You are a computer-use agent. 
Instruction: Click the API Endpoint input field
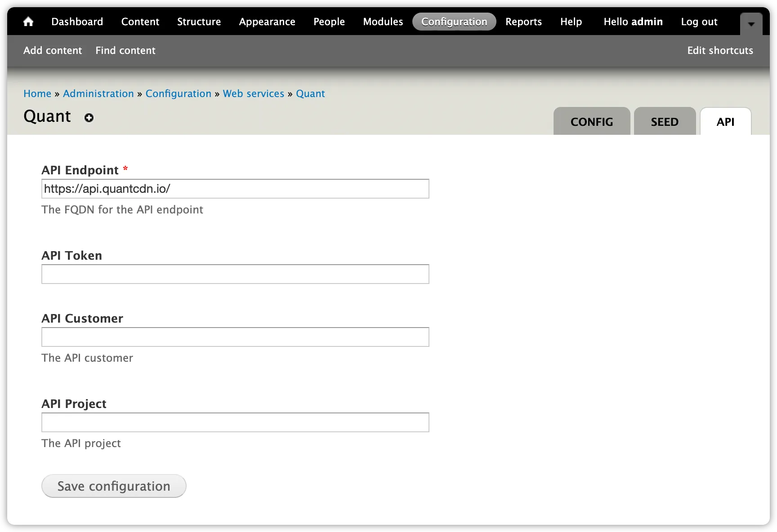[x=235, y=189]
